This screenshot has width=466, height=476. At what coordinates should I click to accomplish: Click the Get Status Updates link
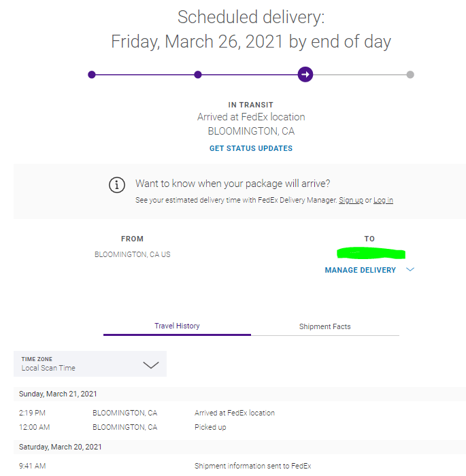coord(251,148)
